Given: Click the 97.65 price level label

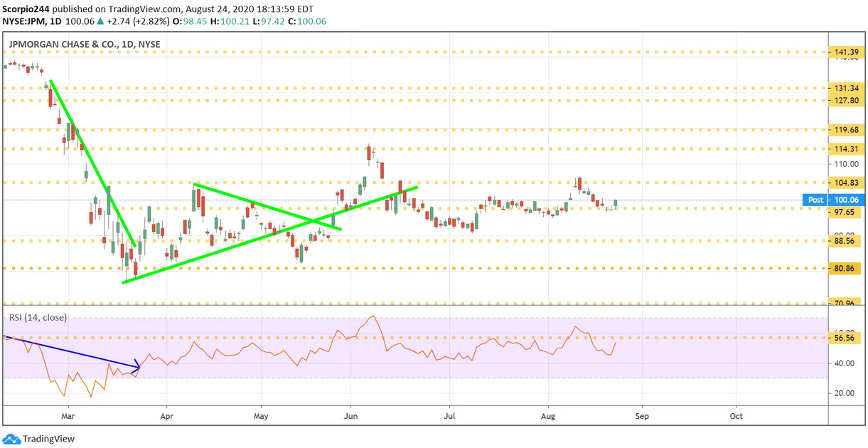Looking at the screenshot, I should 845,212.
